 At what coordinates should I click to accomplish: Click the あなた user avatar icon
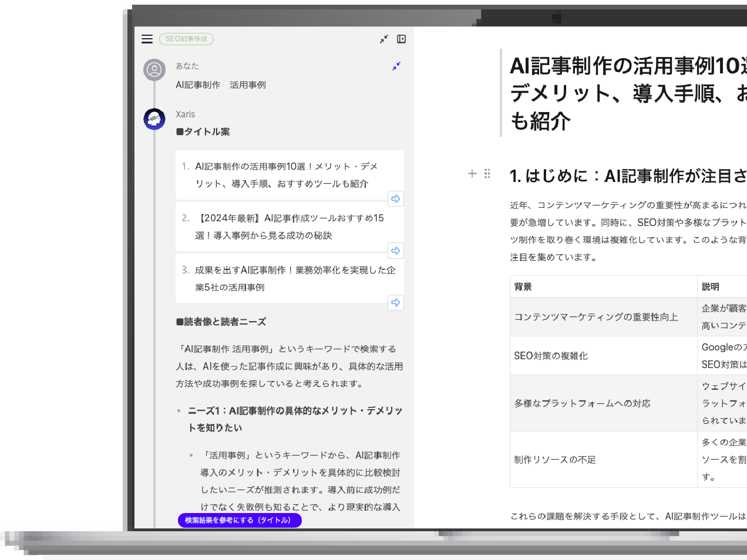[154, 70]
